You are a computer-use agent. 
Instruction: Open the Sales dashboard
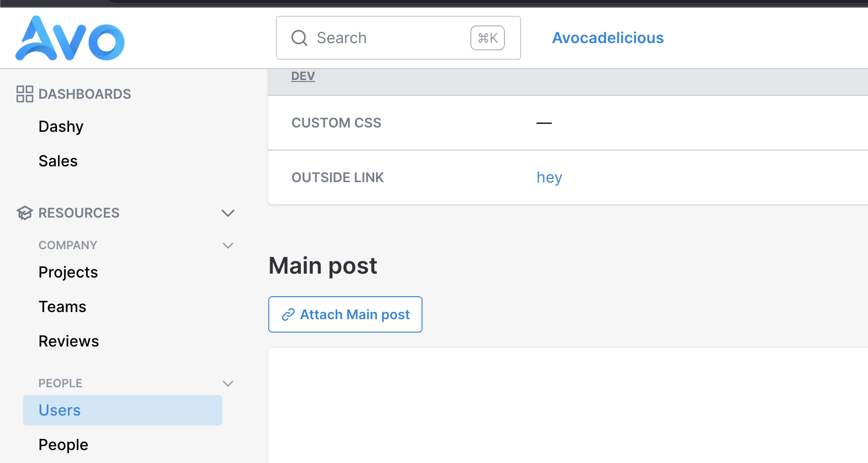click(x=58, y=161)
